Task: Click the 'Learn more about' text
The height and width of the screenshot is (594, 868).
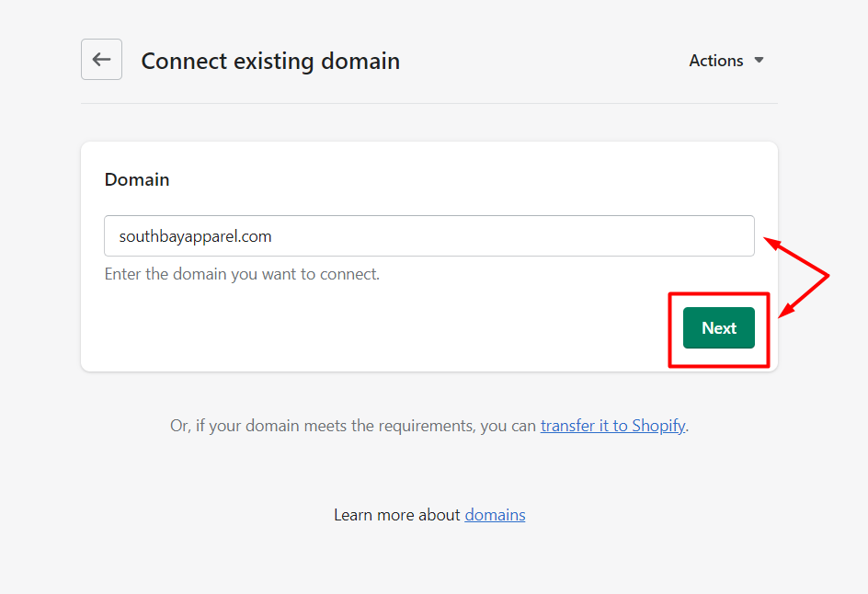Action: click(x=396, y=515)
